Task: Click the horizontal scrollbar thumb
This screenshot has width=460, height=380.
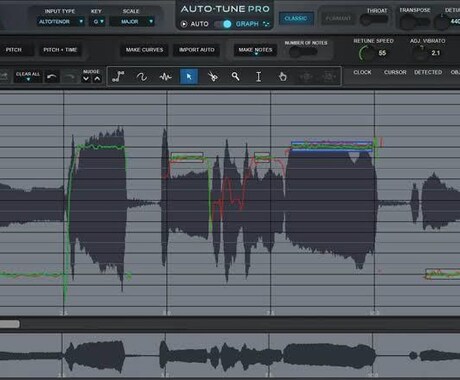Action: click(x=10, y=324)
